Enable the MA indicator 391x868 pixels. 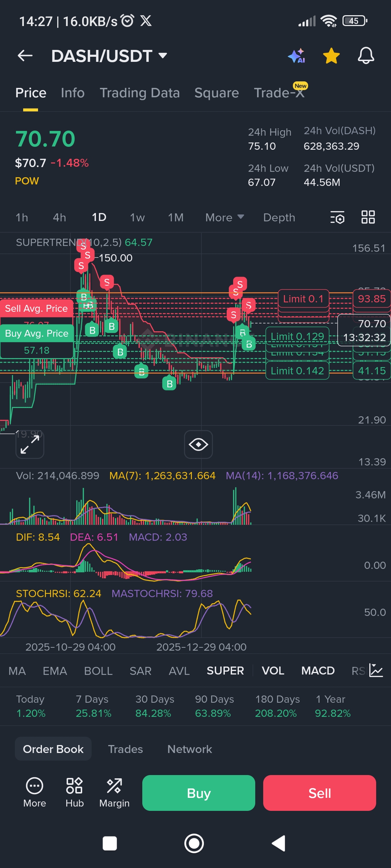(x=17, y=671)
